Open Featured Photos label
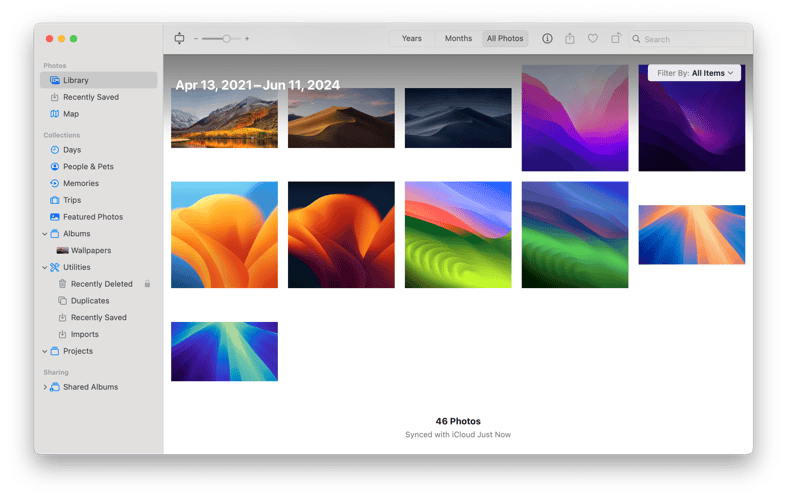787x499 pixels. point(93,217)
